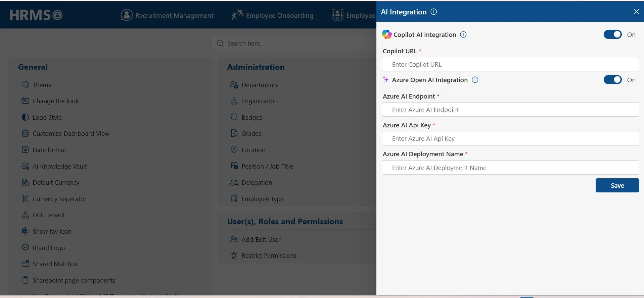The width and height of the screenshot is (644, 298).
Task: Open Customize Dashboard View
Action: coord(71,133)
